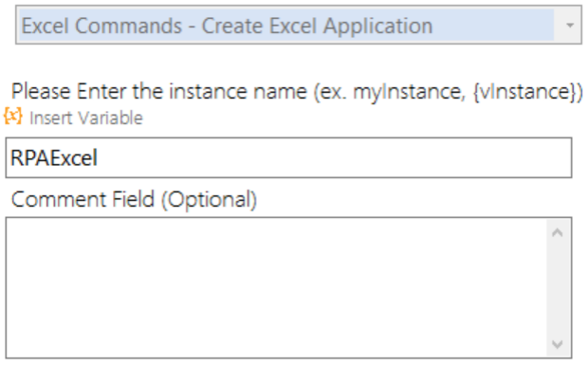Click the orange {x} variable icon

pyautogui.click(x=13, y=117)
